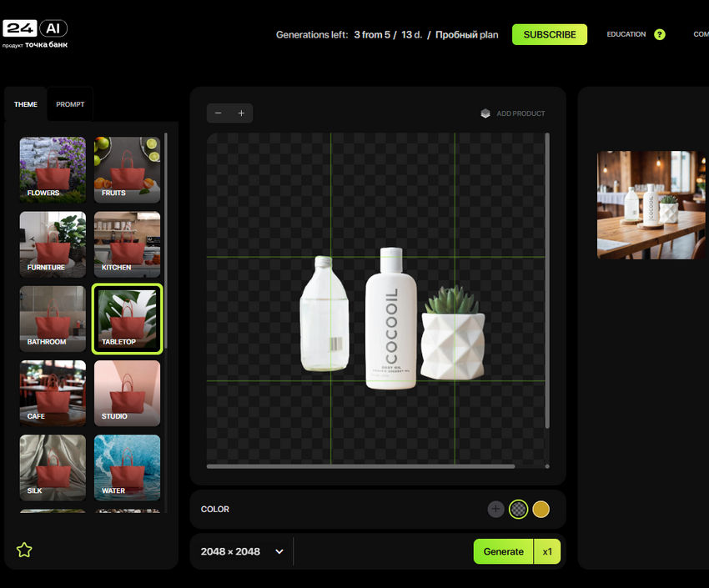Change generation count x1 button

pos(547,551)
